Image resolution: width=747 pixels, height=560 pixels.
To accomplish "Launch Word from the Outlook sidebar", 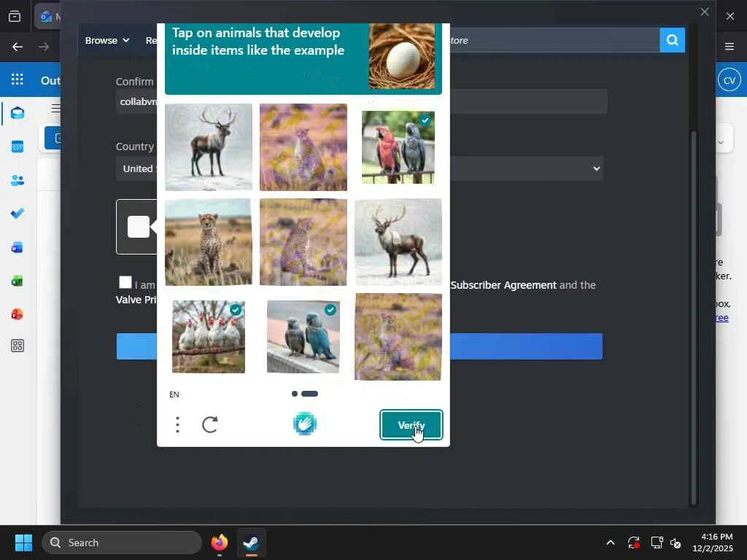I will [x=18, y=248].
